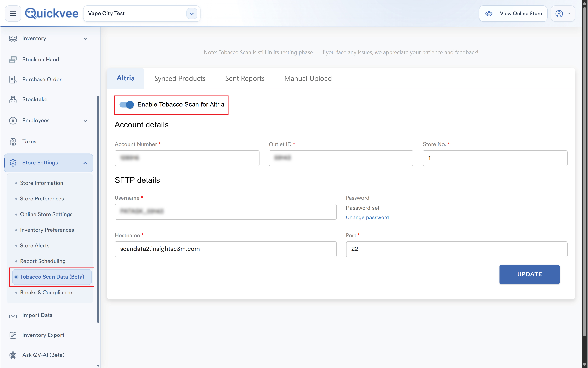The height and width of the screenshot is (368, 588).
Task: Open the Taxes page
Action: (x=29, y=142)
